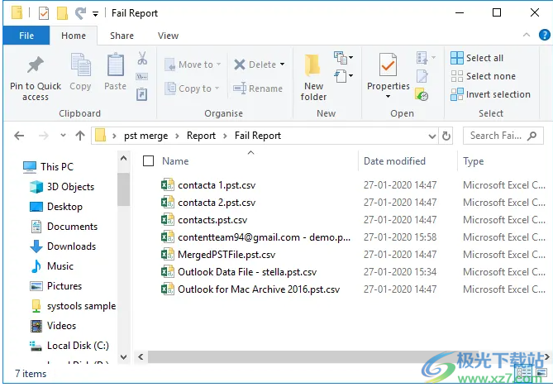Viewport: 553px width, 392px height.
Task: Switch to the View ribbon tab
Action: click(168, 36)
